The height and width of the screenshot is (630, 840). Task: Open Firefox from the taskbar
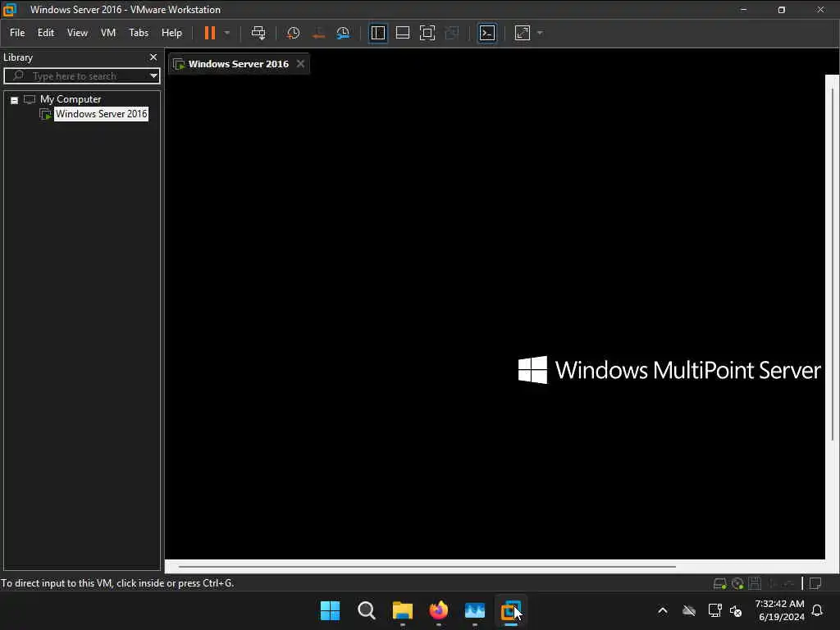coord(439,610)
